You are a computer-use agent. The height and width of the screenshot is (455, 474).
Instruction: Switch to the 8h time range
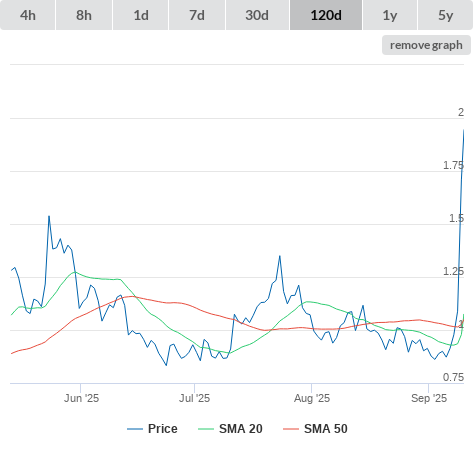click(x=84, y=15)
